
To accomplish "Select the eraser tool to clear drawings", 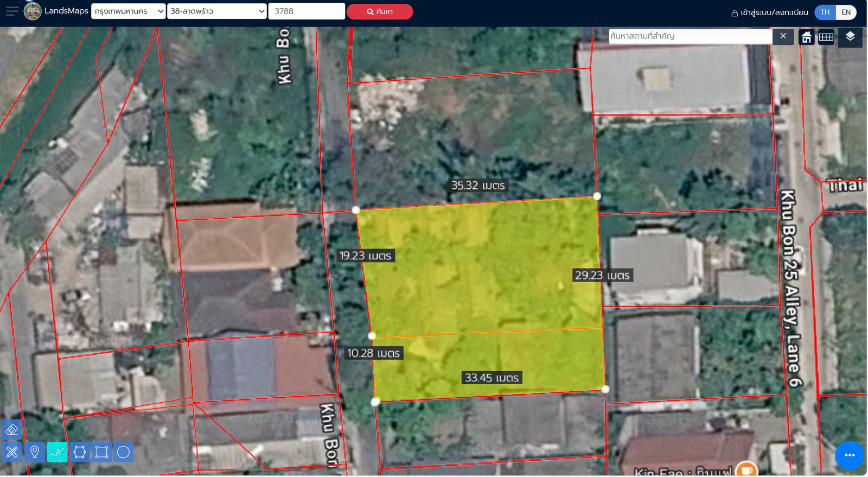I will (x=12, y=430).
